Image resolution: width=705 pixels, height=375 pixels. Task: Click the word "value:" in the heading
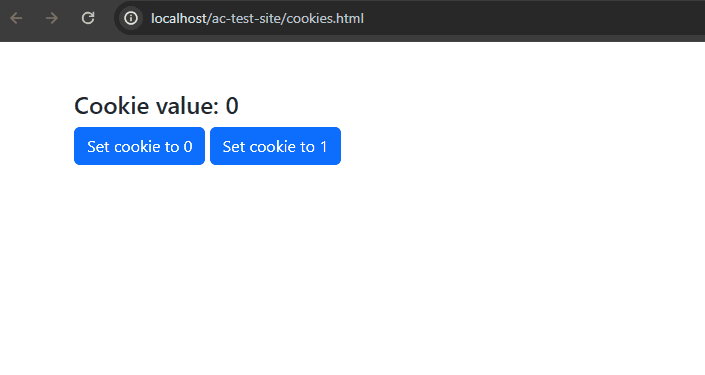pos(187,106)
